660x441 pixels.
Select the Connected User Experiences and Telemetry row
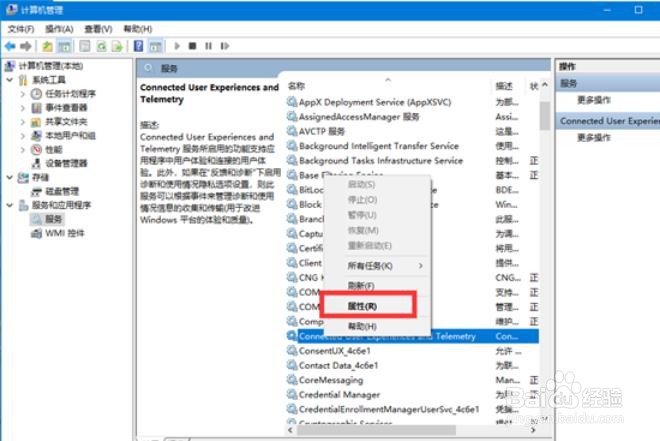click(x=412, y=336)
